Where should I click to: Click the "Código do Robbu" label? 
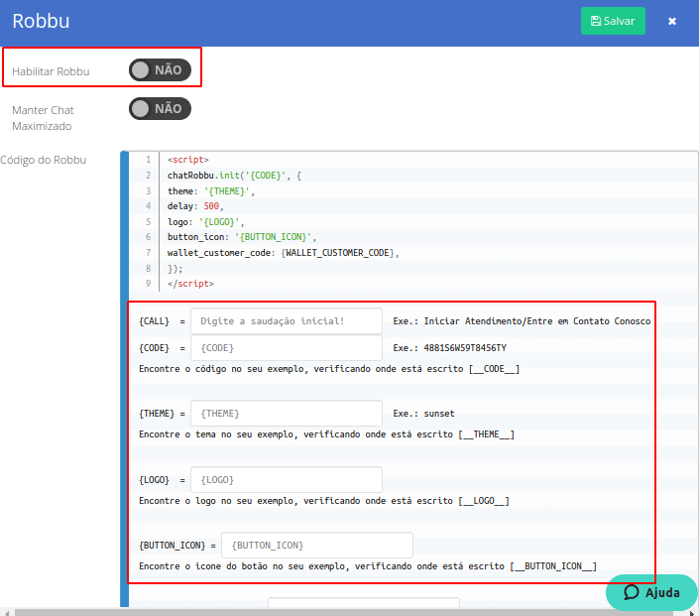44,160
